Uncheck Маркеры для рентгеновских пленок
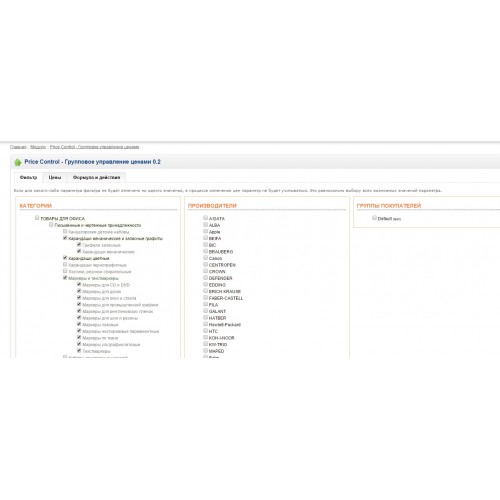 point(79,311)
